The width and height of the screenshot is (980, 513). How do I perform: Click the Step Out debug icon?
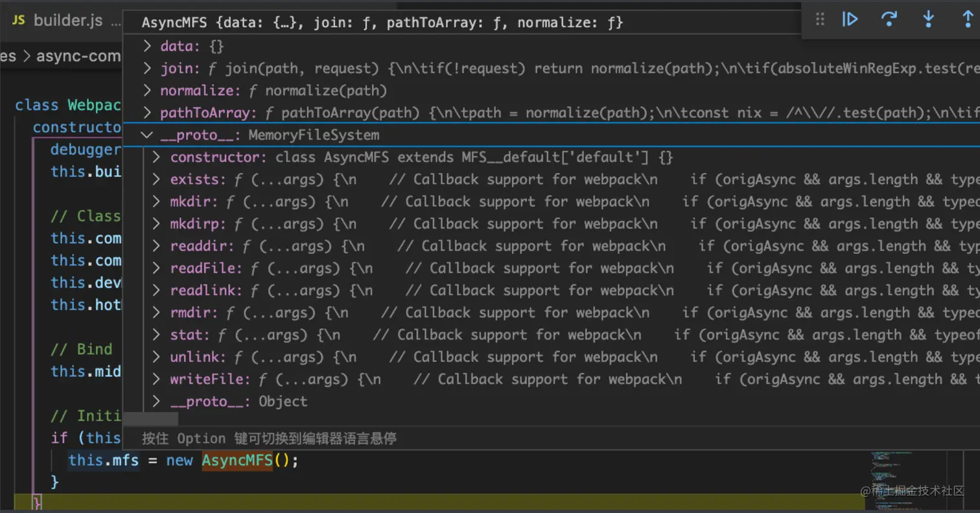coord(968,19)
